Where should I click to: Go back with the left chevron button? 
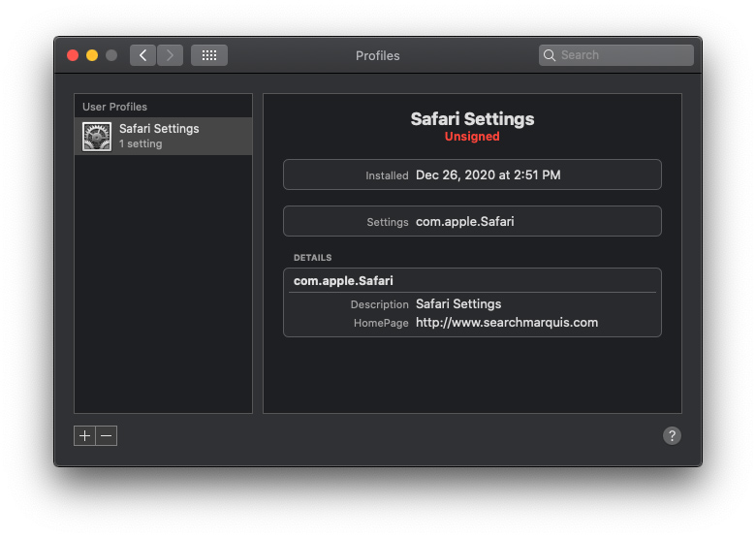point(142,55)
